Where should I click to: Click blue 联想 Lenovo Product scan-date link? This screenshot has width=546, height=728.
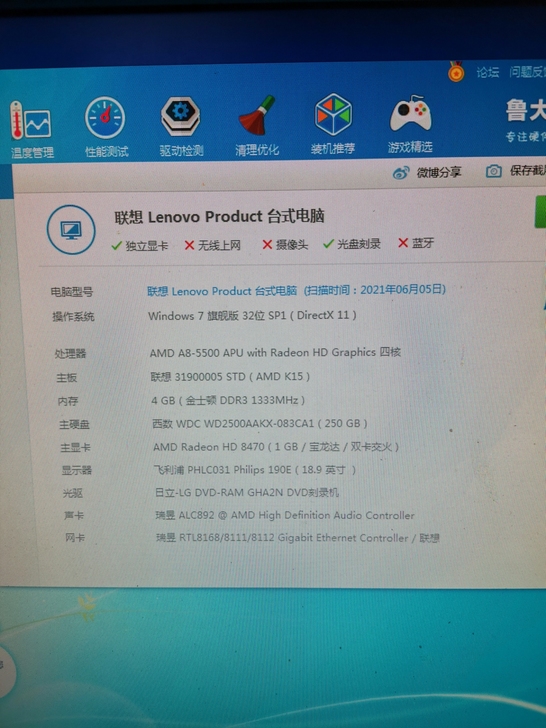(296, 290)
